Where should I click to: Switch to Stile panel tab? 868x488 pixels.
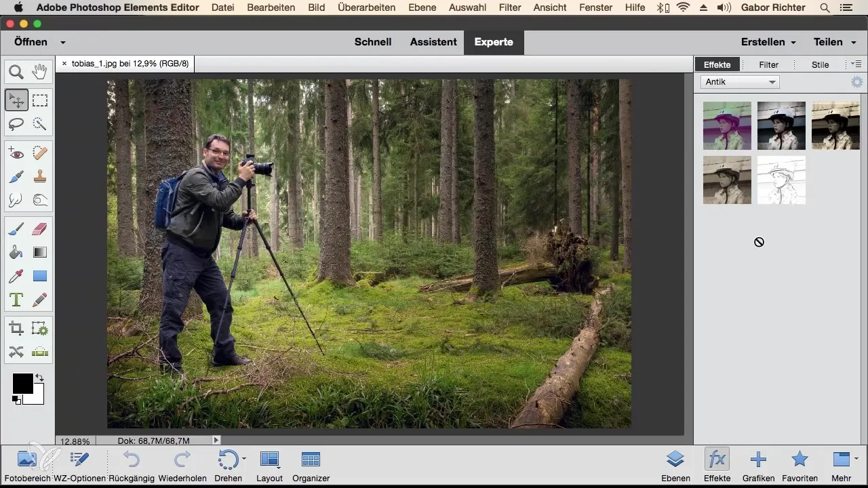click(x=820, y=64)
